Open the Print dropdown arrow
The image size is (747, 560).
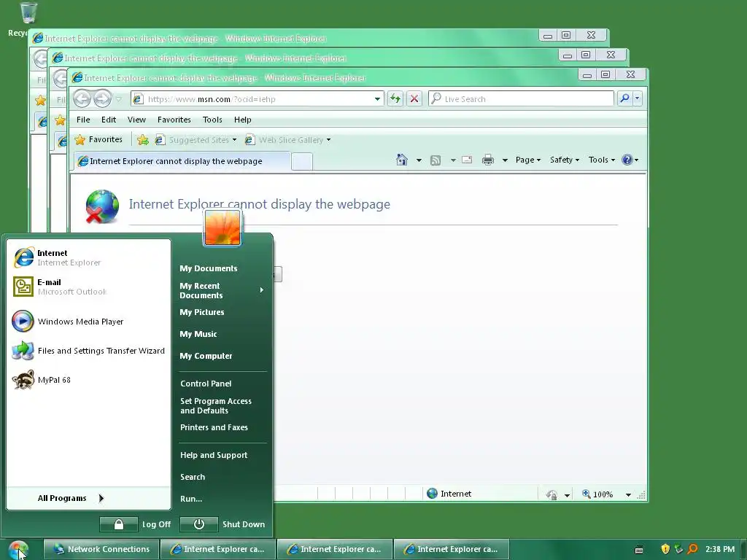(x=505, y=160)
